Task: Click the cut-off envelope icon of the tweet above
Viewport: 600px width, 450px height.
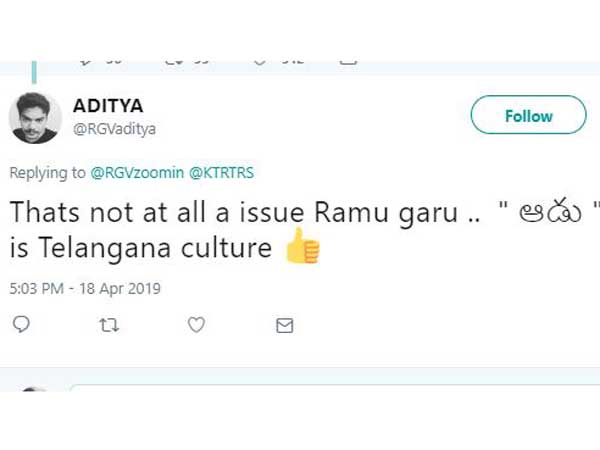Action: point(348,63)
